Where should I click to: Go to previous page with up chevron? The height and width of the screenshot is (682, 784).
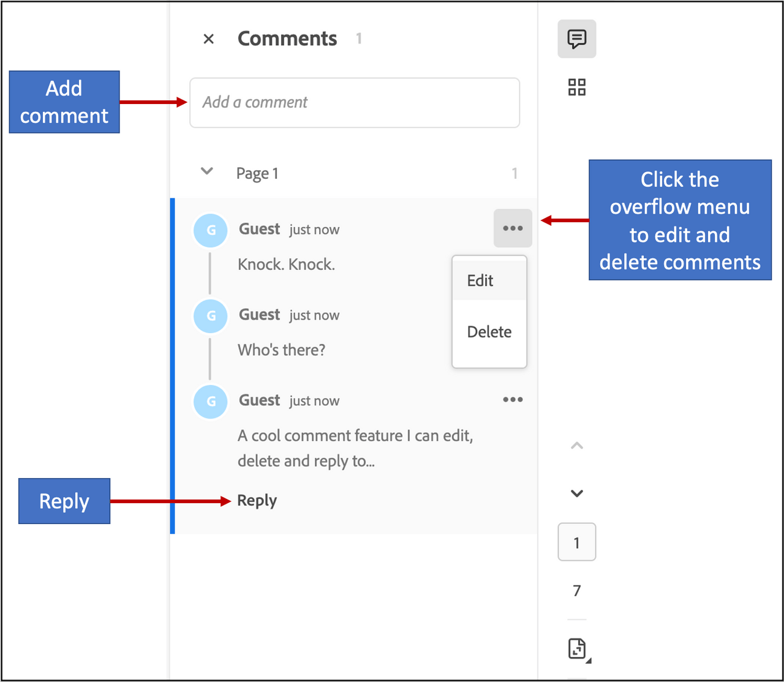click(577, 446)
